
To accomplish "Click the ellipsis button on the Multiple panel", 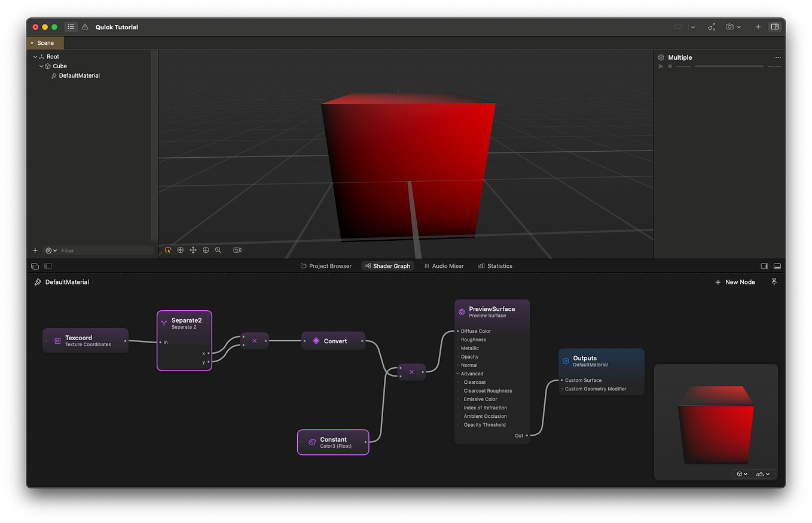I will pyautogui.click(x=778, y=57).
